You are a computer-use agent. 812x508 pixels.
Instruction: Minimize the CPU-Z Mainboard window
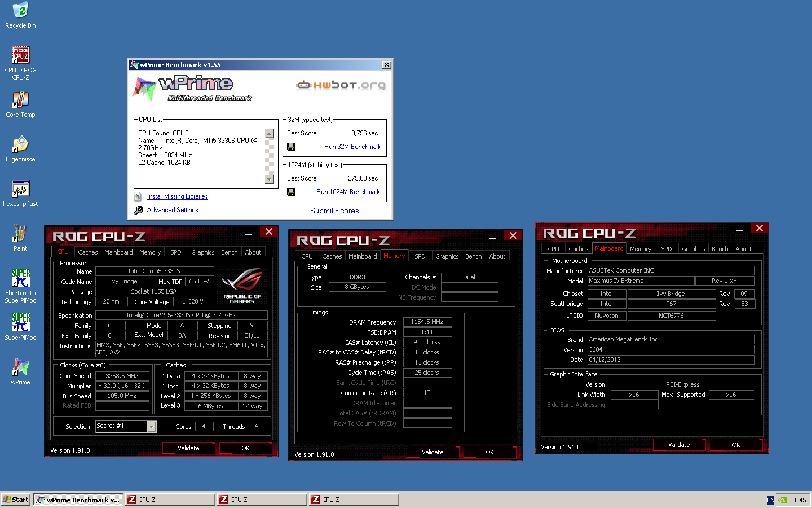739,229
